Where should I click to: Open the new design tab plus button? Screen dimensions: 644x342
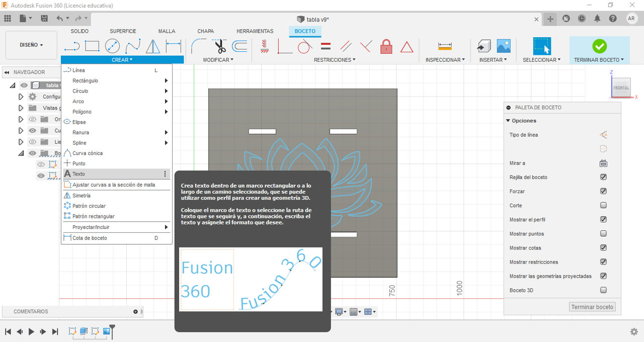coord(550,19)
